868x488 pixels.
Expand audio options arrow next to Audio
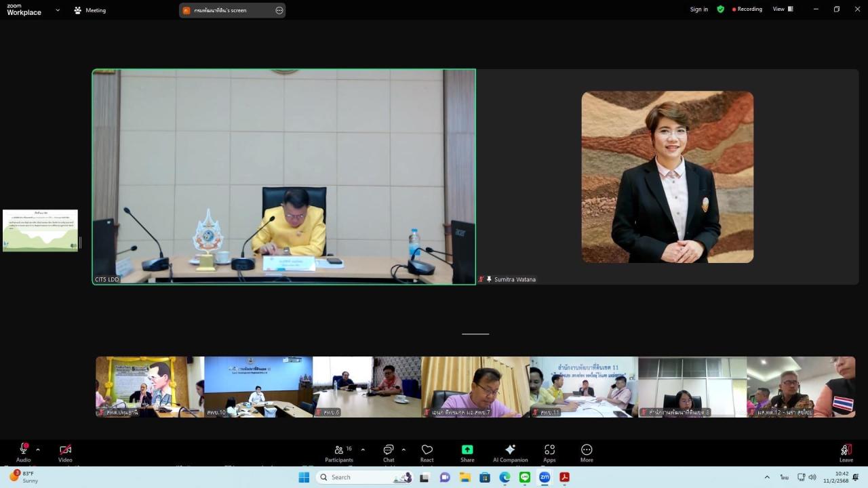click(38, 449)
